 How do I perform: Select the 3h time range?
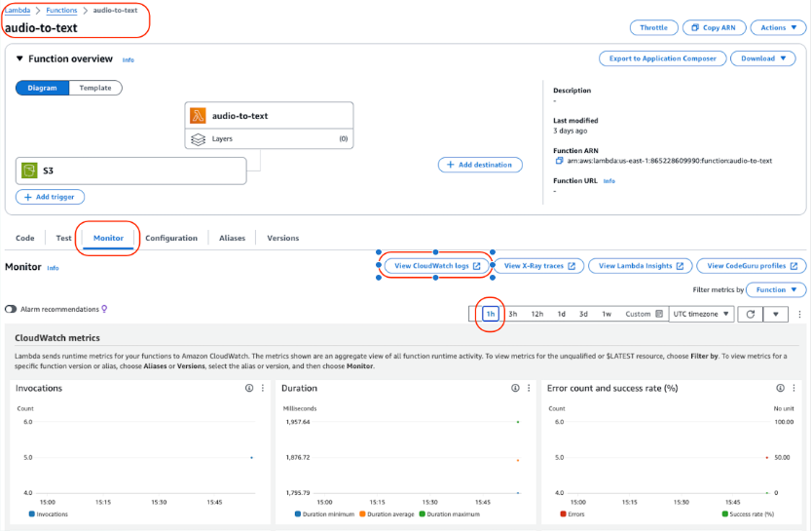pos(513,314)
